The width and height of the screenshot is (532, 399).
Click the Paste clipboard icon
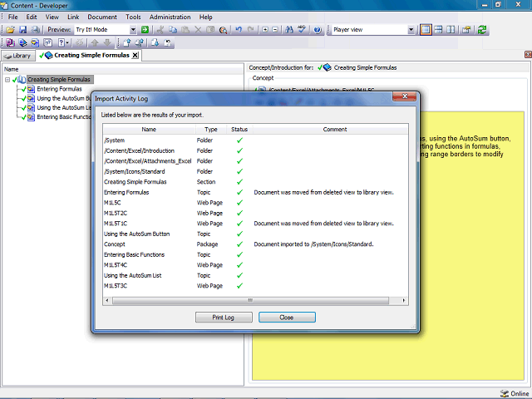[185, 30]
